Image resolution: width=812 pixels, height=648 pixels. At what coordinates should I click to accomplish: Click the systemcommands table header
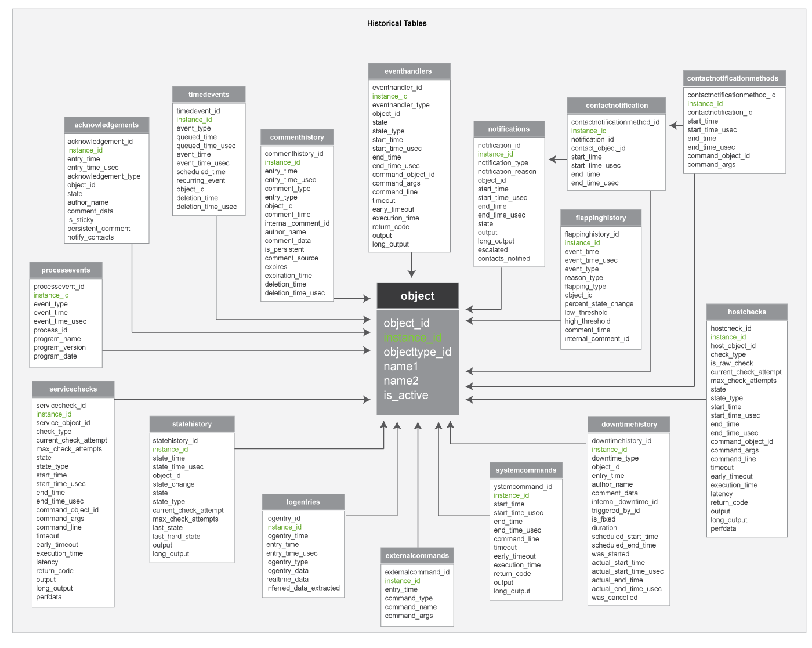pyautogui.click(x=525, y=470)
